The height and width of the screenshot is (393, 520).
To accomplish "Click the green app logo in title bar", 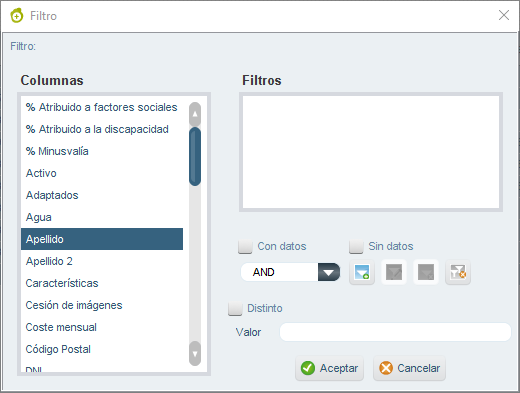I will pyautogui.click(x=17, y=15).
